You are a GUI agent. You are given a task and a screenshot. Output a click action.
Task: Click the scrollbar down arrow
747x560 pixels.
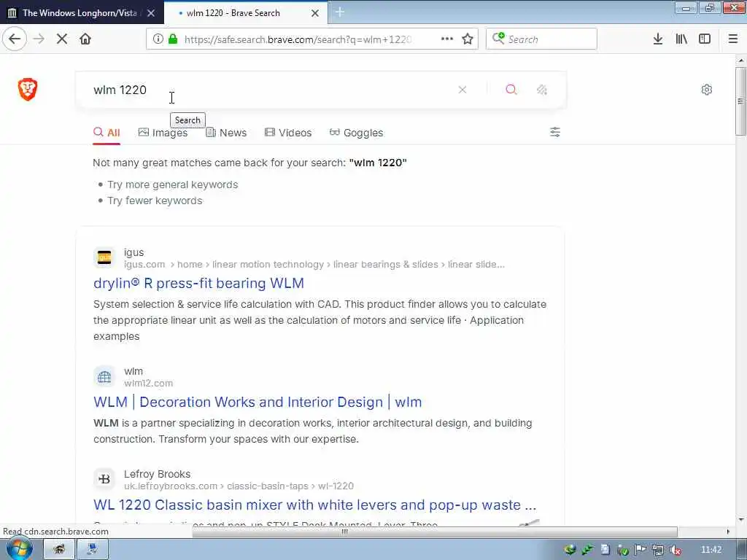click(740, 520)
